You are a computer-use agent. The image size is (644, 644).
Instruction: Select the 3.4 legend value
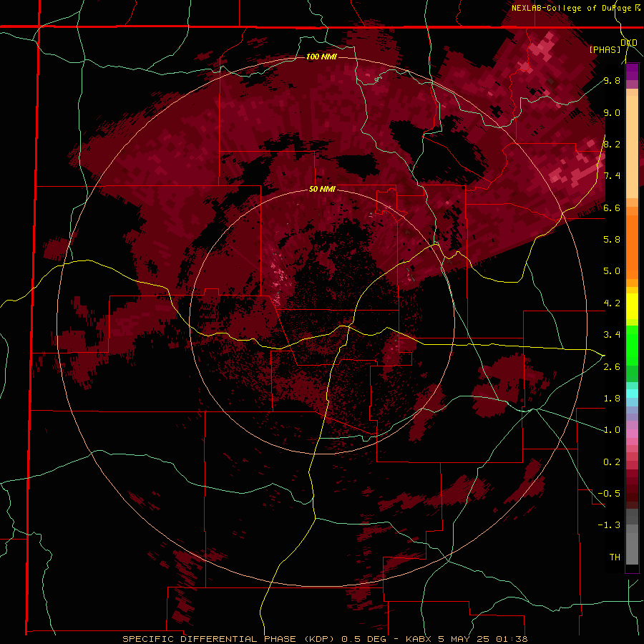pos(612,335)
